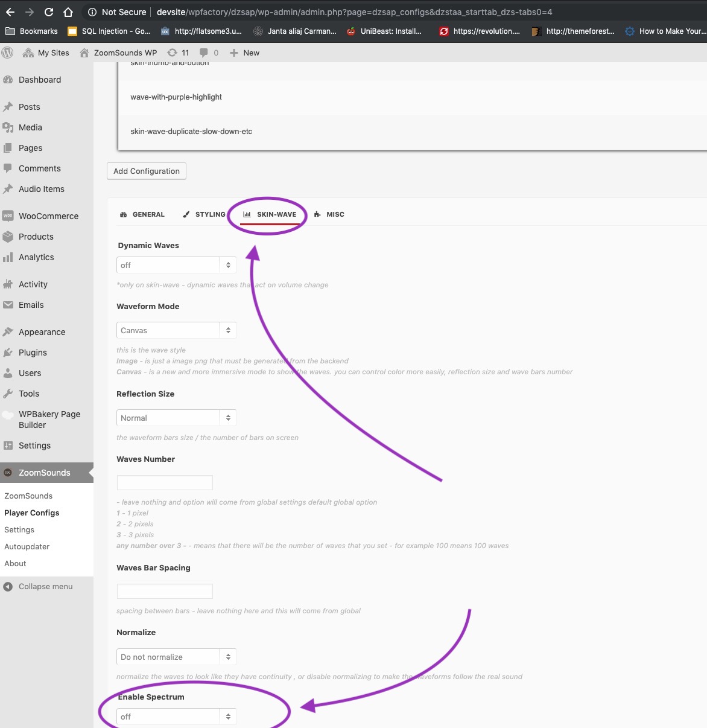Image resolution: width=707 pixels, height=728 pixels.
Task: Open the SQL Injection bookmark
Action: (x=109, y=31)
